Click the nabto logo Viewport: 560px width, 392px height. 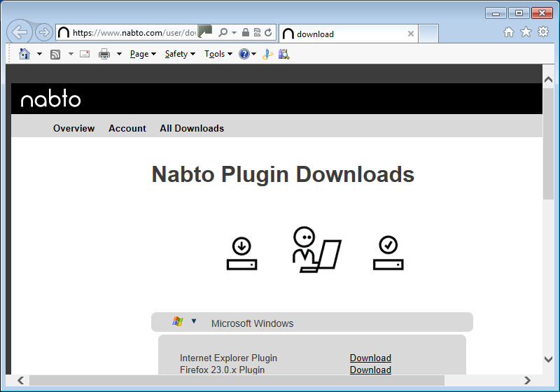coord(50,99)
